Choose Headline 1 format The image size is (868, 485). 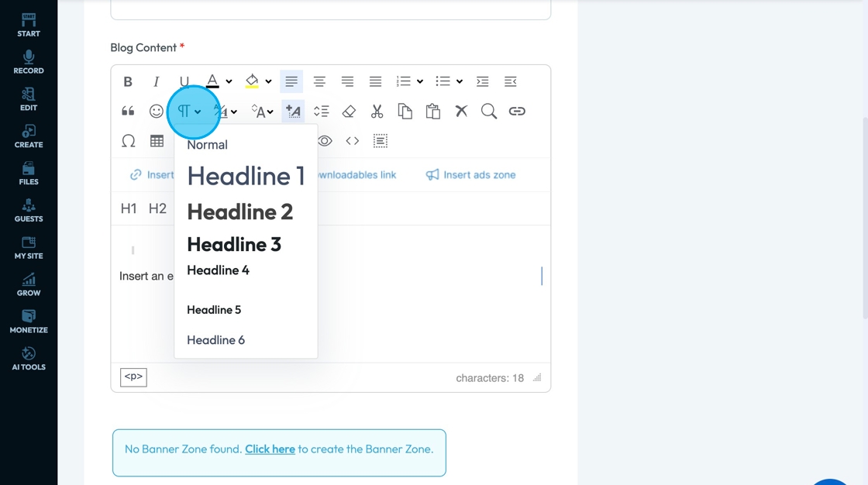[246, 176]
